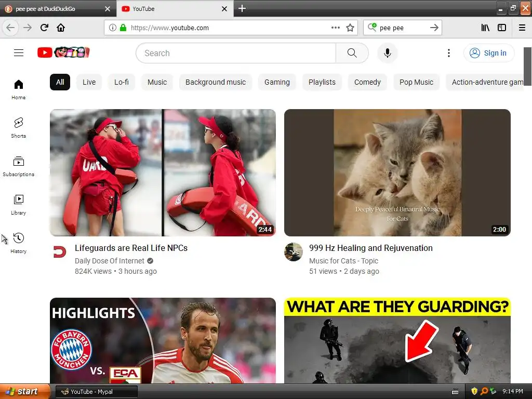Toggle the browser sidebar view
The image size is (532, 399).
coord(502,28)
